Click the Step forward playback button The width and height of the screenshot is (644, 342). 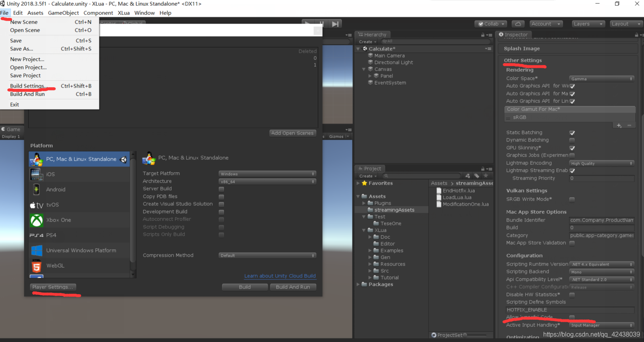[x=335, y=24]
